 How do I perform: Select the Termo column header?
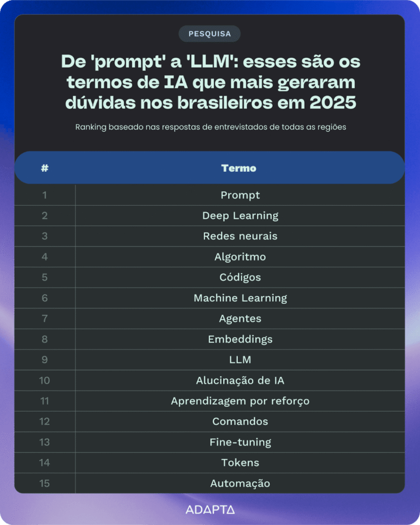tap(239, 168)
